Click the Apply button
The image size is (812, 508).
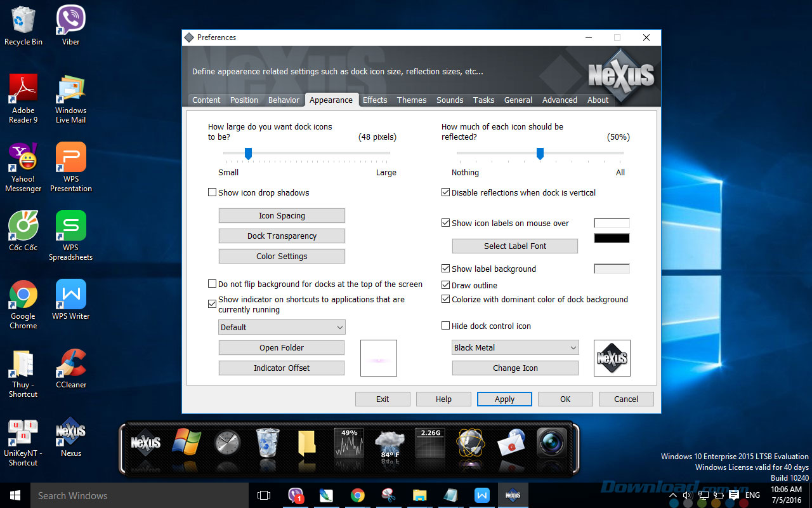[x=504, y=399]
